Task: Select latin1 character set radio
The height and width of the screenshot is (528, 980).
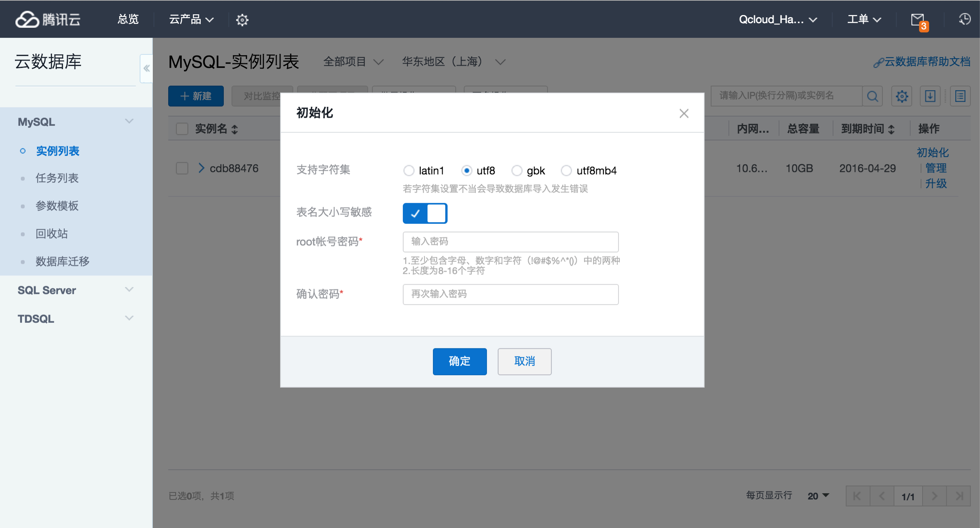Action: (409, 170)
